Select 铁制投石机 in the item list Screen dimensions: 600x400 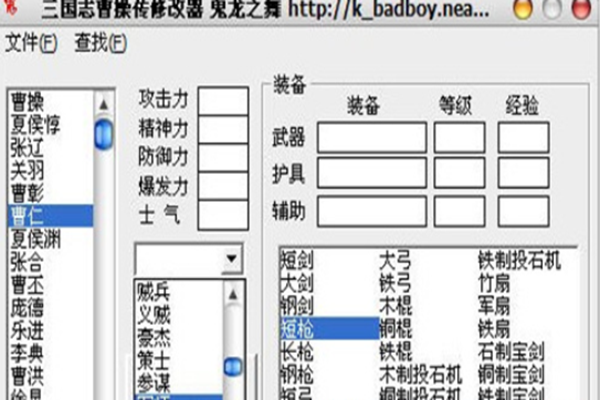point(519,261)
